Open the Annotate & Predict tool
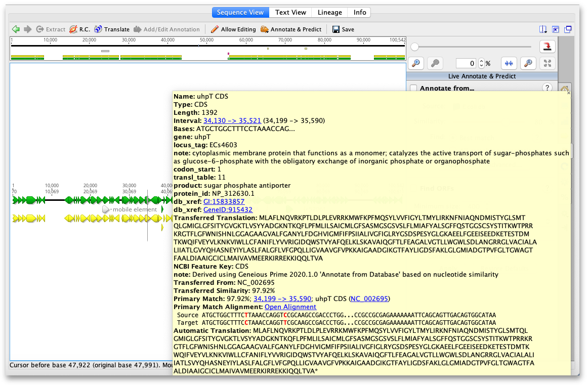 click(291, 29)
